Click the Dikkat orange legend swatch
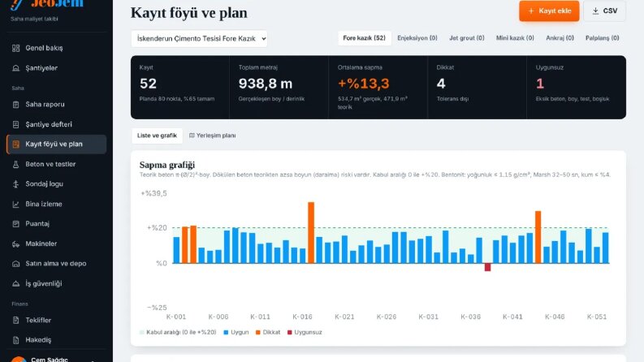 258,333
